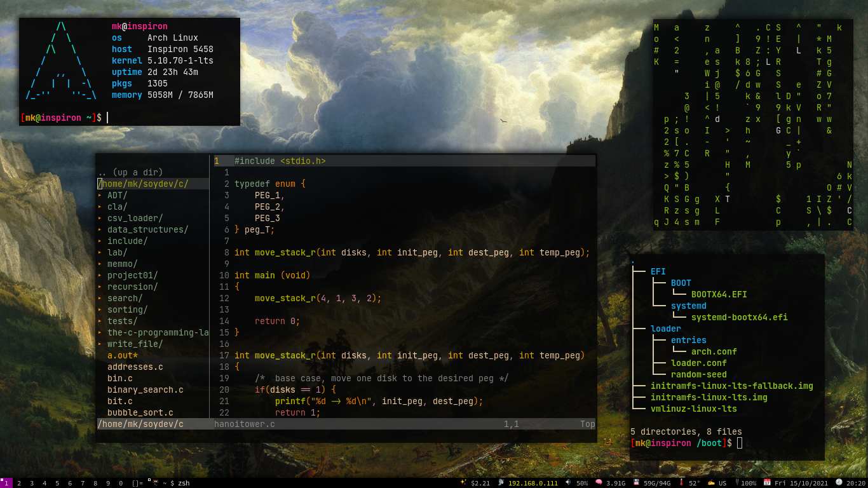Screen dimensions: 868x488
Task: Click the power plug battery icon
Action: 738,482
